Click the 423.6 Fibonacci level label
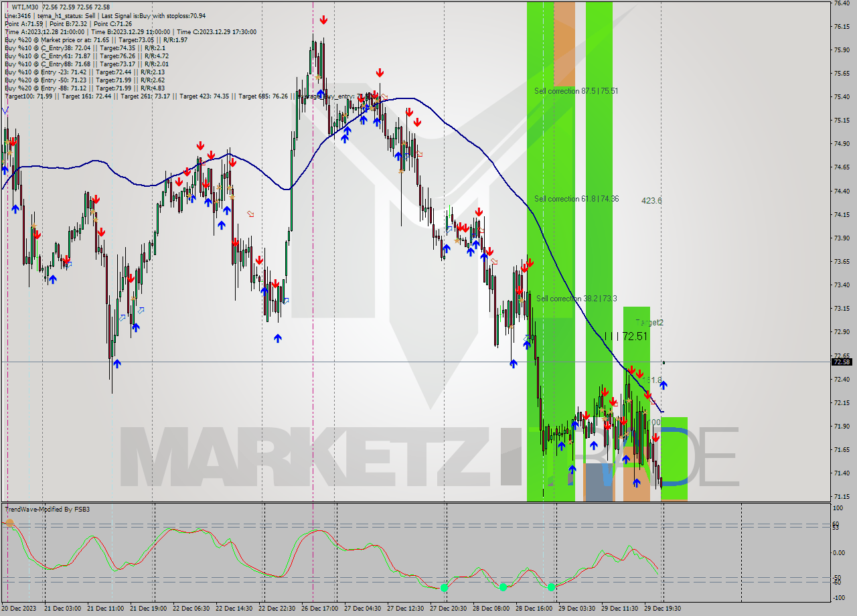This screenshot has width=857, height=616. coord(651,200)
